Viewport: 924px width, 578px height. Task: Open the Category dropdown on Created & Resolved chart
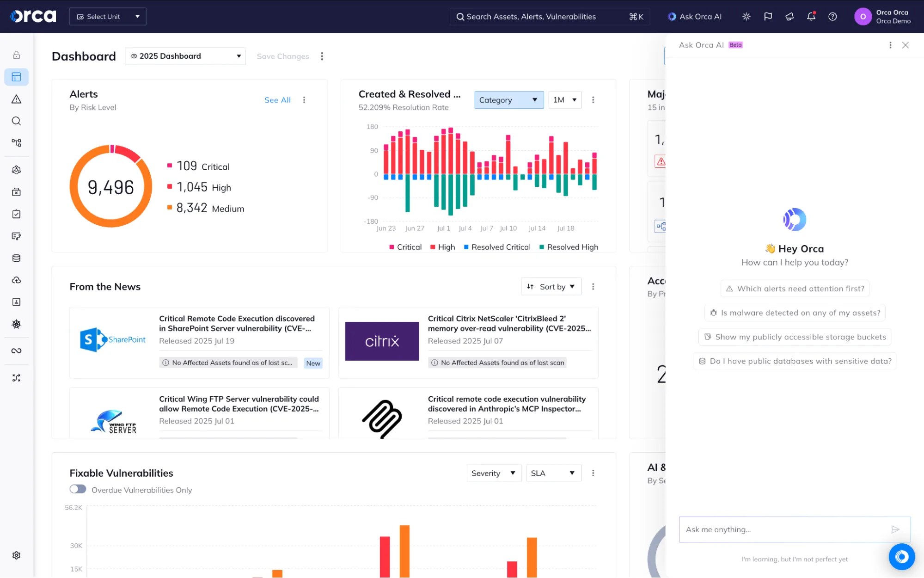tap(508, 100)
